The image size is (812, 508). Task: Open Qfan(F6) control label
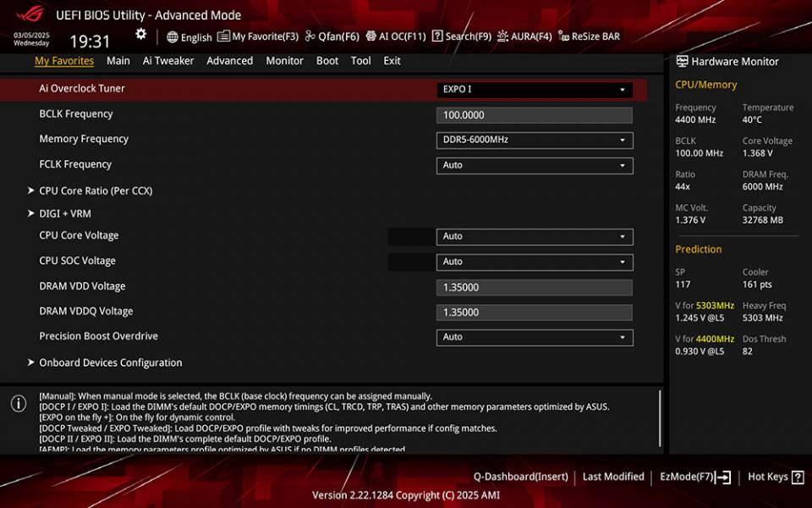338,36
